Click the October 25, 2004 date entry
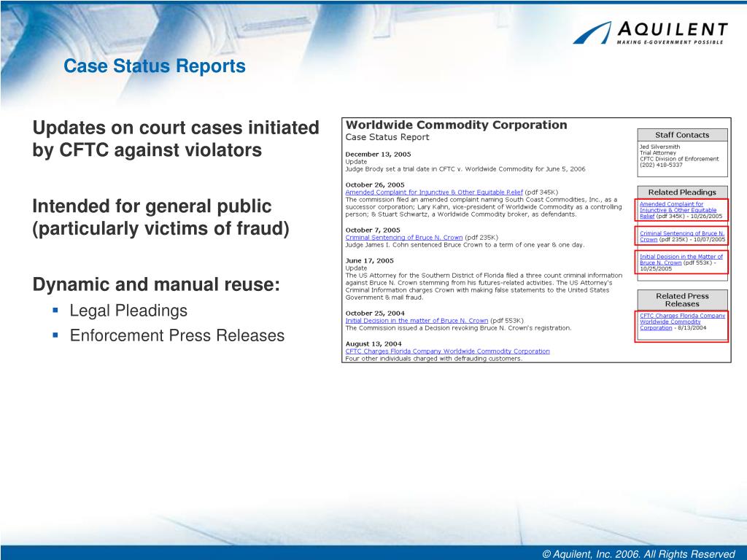 click(375, 314)
